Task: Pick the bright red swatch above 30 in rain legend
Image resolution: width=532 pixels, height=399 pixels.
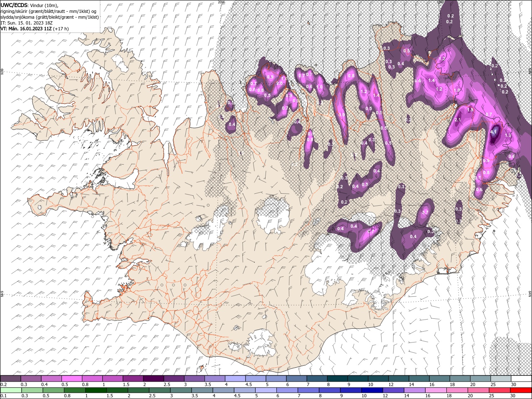Action: point(521,390)
